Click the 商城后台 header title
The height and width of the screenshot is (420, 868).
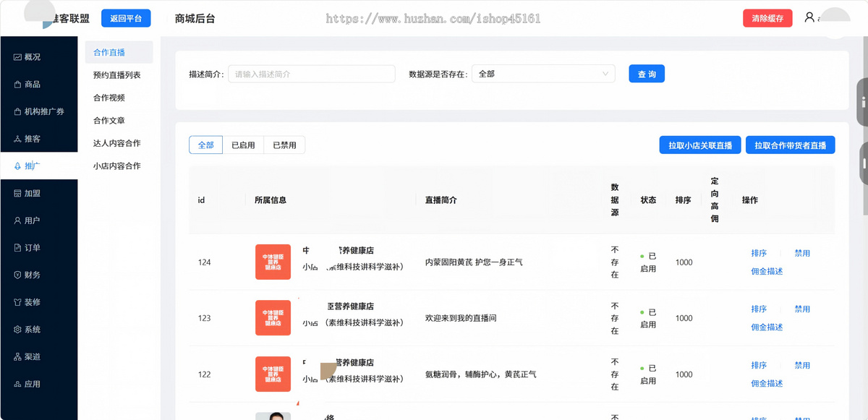[x=195, y=19]
